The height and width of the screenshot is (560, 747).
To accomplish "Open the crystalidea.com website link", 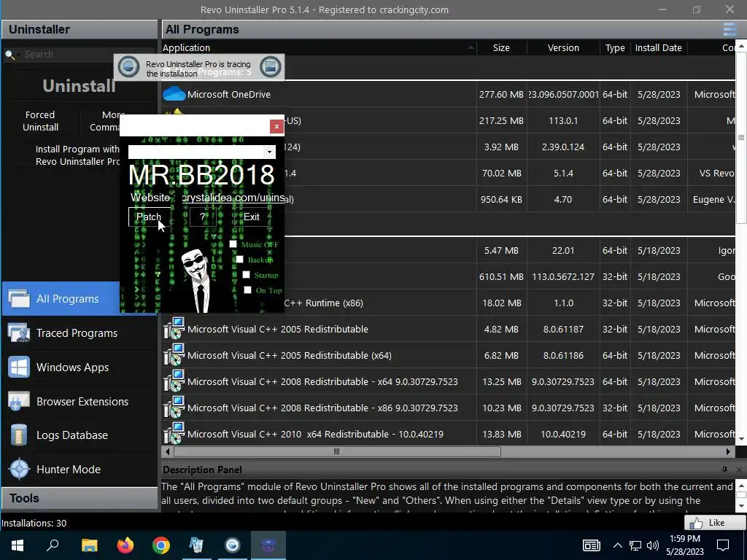I will 233,198.
